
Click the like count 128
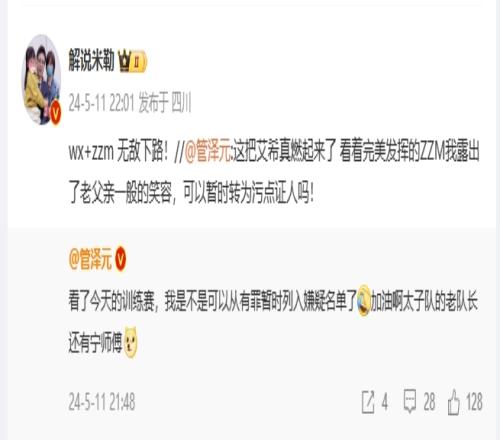474,402
